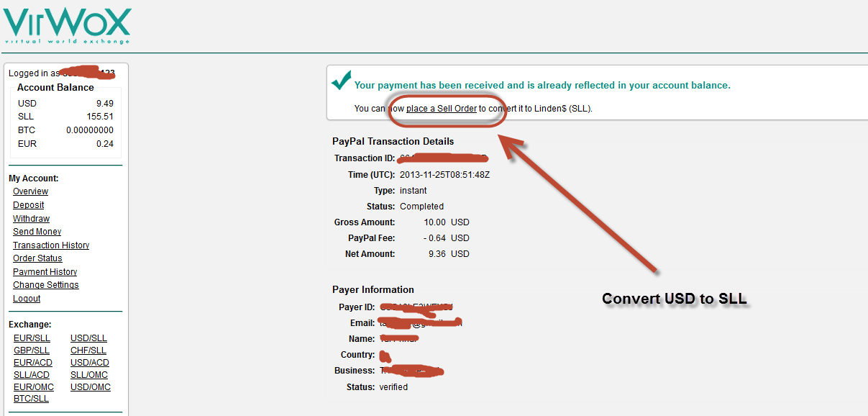Open the Overview account page
Screen dimensions: 868x416
click(x=30, y=191)
